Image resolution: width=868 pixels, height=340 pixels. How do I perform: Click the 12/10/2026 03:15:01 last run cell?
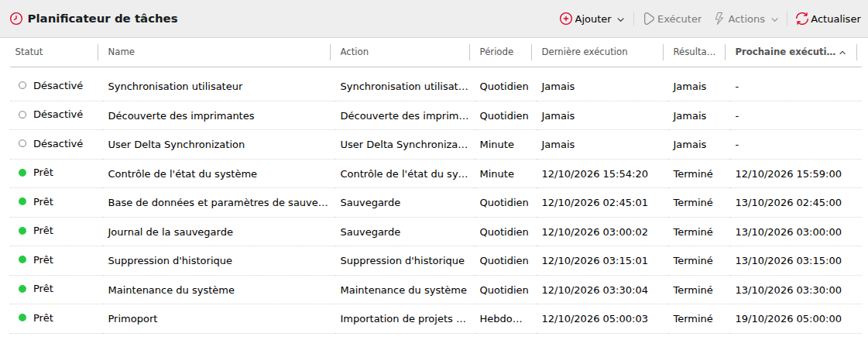point(595,261)
